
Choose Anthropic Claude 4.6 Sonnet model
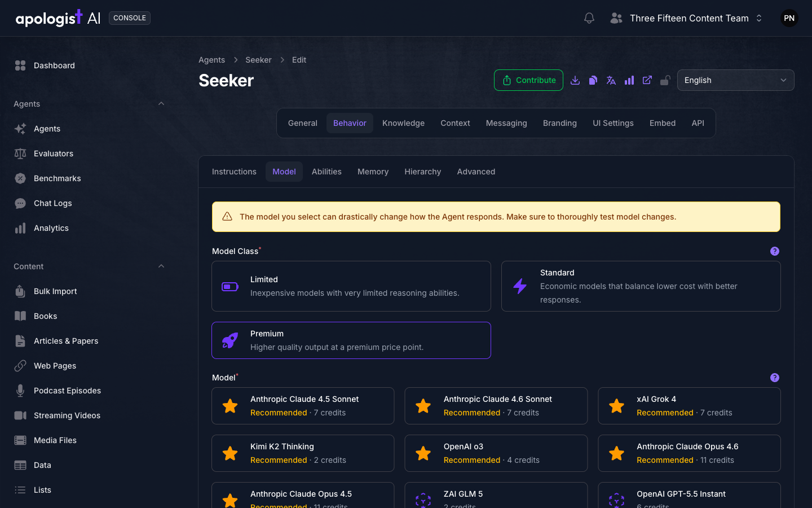coord(496,406)
